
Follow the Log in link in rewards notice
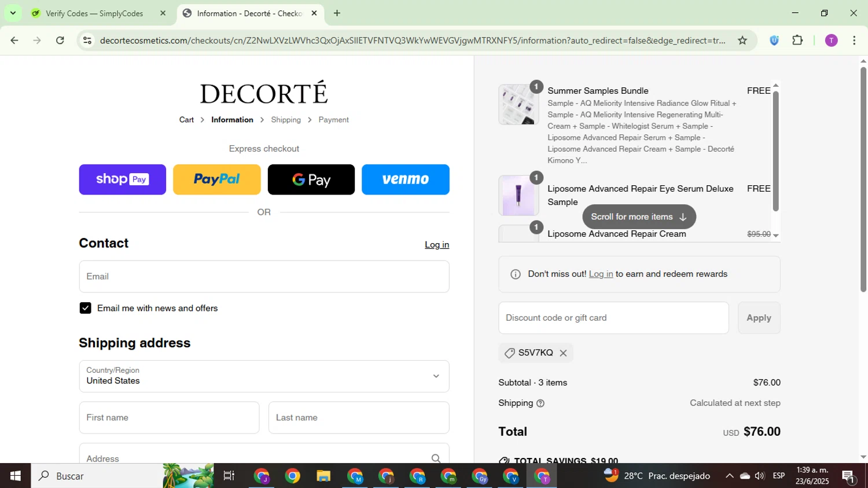pos(601,274)
